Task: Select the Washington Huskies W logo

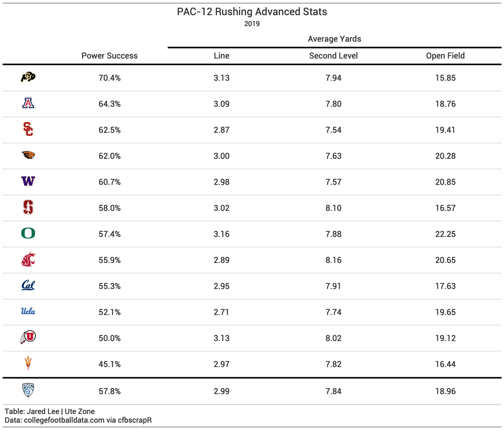Action: tap(28, 181)
